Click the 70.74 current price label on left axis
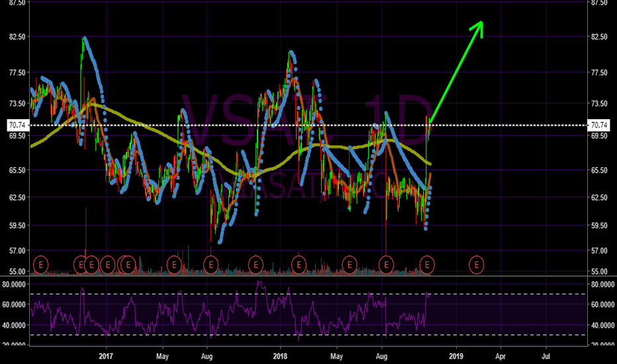 (x=17, y=125)
